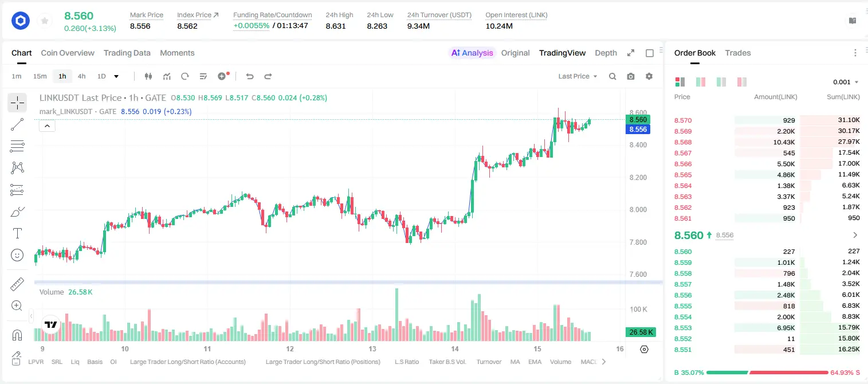
Task: Switch chart to Depth view
Action: pyautogui.click(x=606, y=53)
